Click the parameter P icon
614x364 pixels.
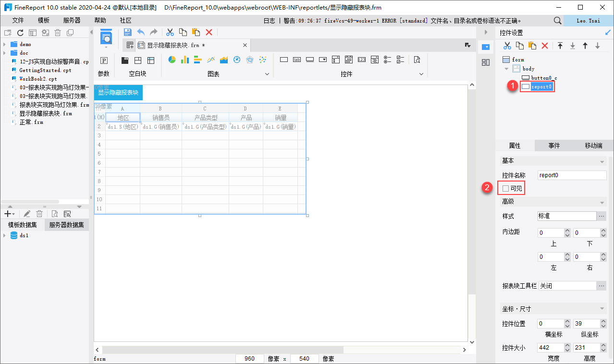coord(104,61)
